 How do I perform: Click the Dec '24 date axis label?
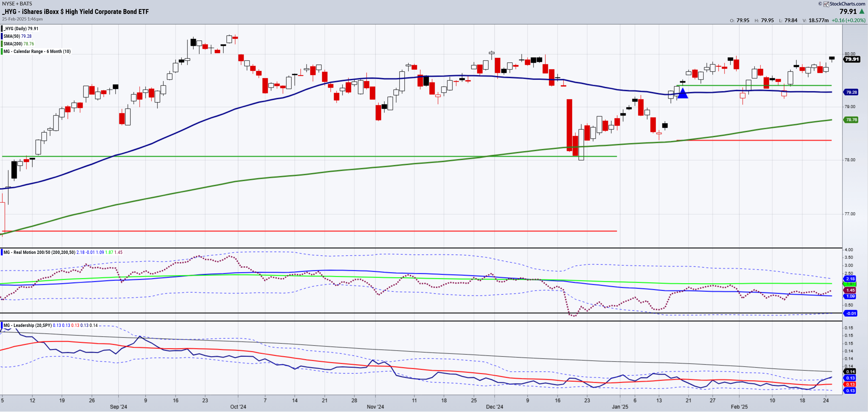495,407
